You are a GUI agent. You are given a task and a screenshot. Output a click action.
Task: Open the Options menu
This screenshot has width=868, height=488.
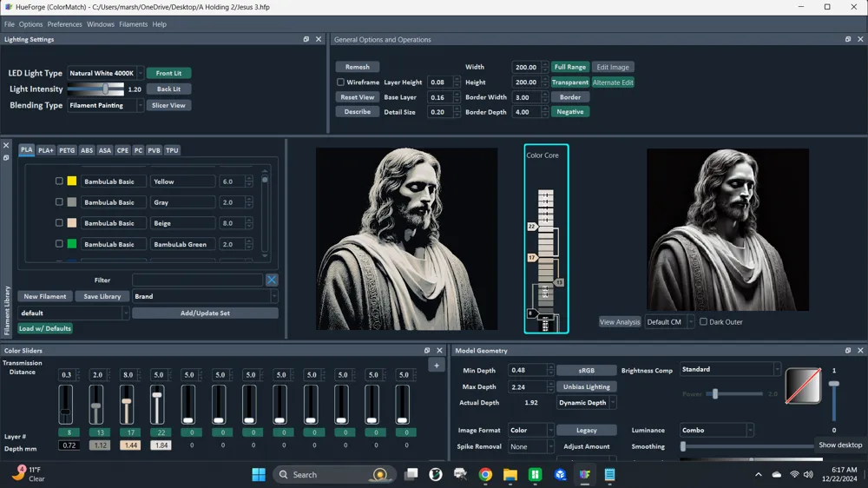point(30,24)
